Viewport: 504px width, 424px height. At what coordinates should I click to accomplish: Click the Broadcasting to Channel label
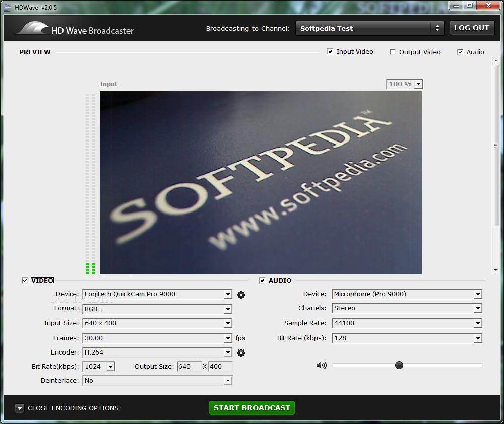[248, 29]
